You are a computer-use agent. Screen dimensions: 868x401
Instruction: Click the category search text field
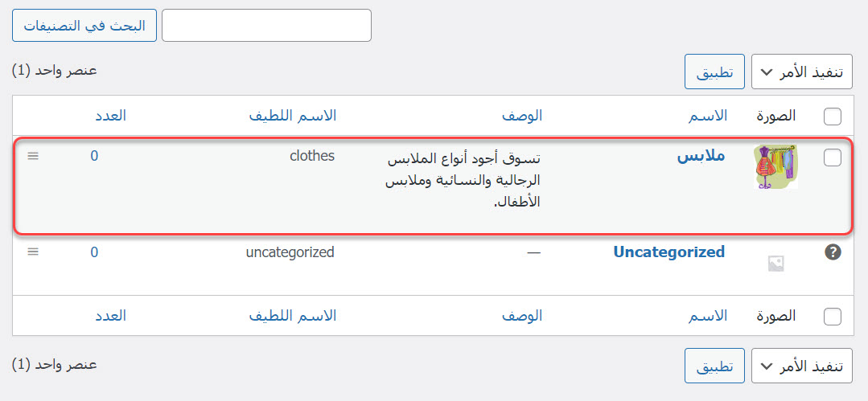(x=266, y=26)
